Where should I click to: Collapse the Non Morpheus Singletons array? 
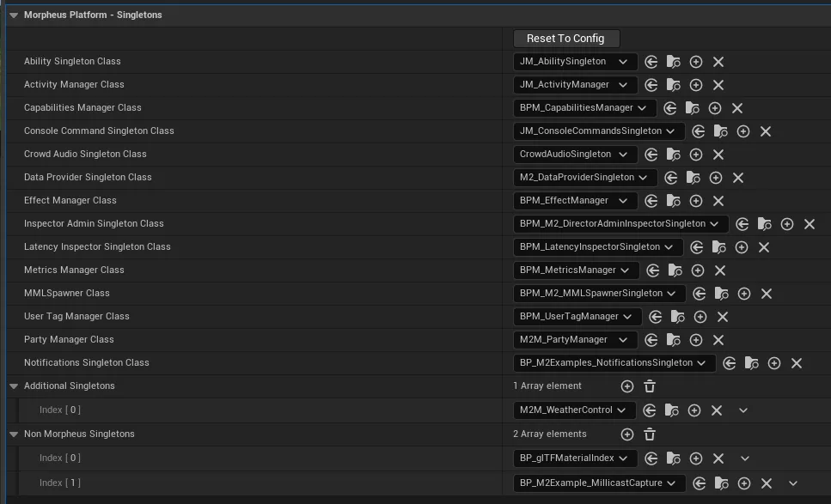[14, 434]
